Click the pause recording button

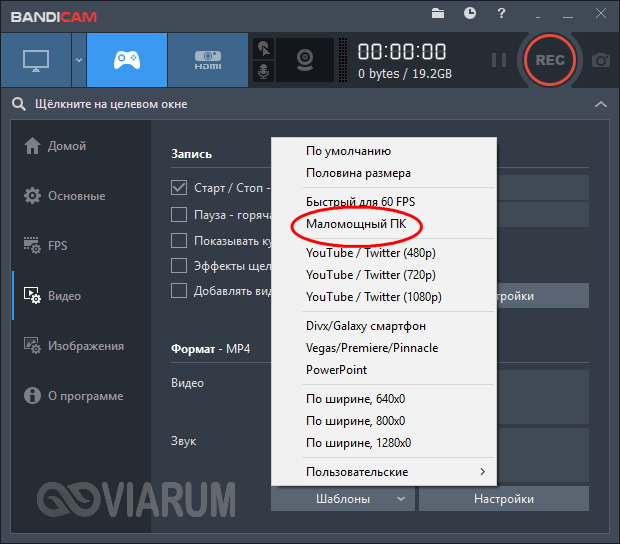click(499, 60)
